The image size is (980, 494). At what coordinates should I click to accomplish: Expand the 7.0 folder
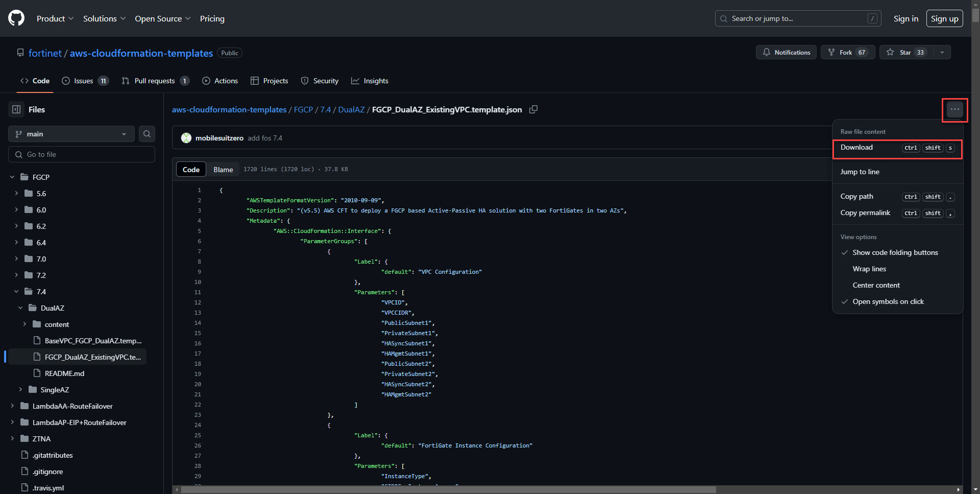16,259
